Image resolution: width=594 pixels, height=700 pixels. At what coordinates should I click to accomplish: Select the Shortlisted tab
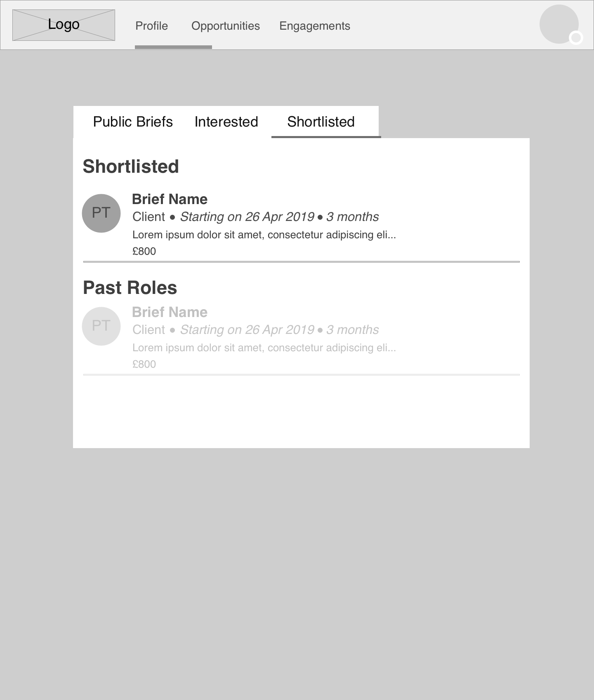coord(321,122)
